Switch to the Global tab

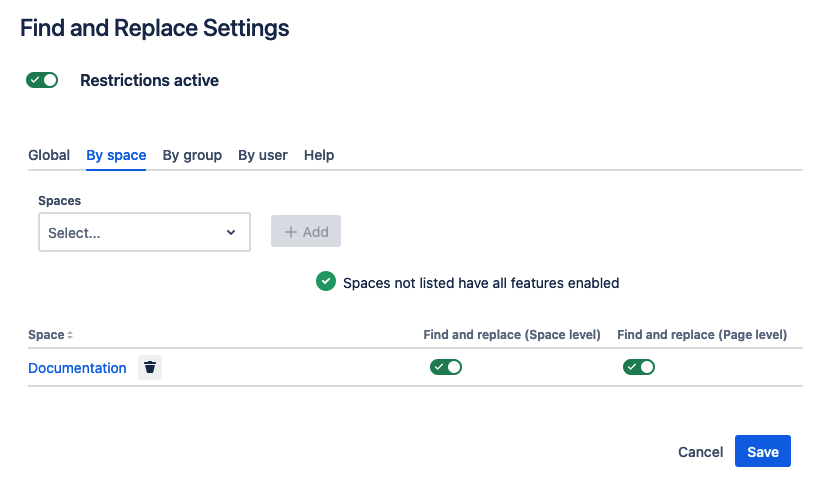[49, 155]
